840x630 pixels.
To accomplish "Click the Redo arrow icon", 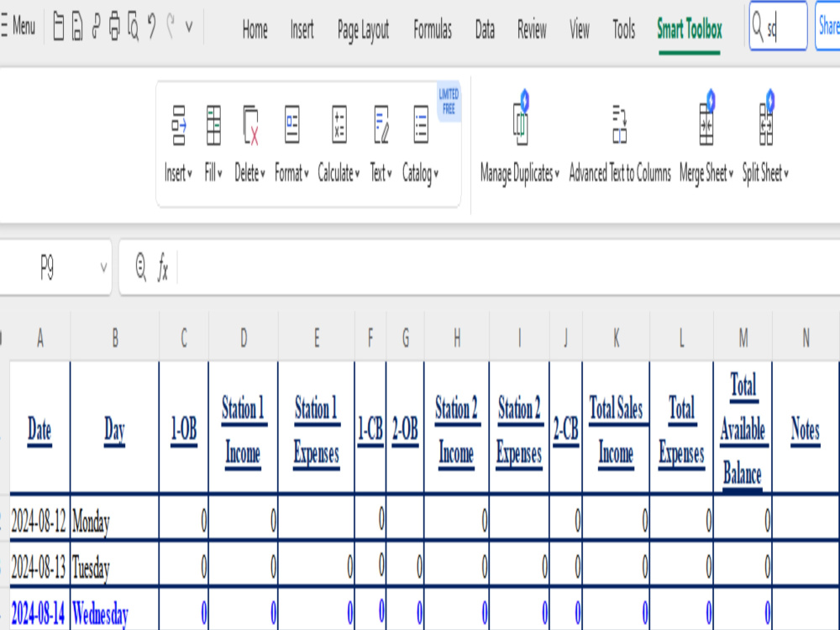I will [171, 26].
